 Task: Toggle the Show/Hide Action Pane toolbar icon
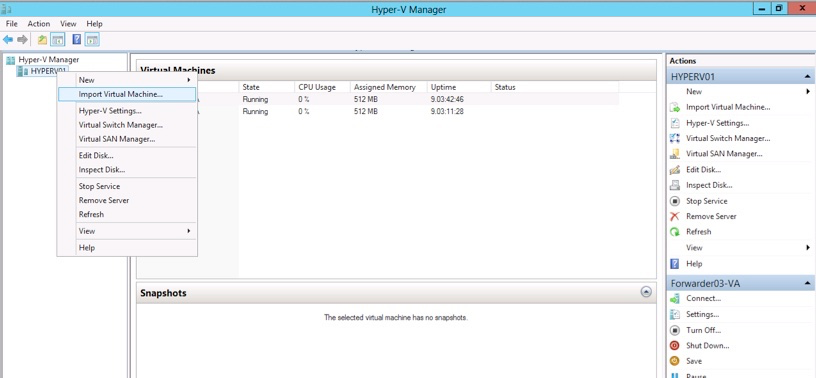click(x=93, y=40)
